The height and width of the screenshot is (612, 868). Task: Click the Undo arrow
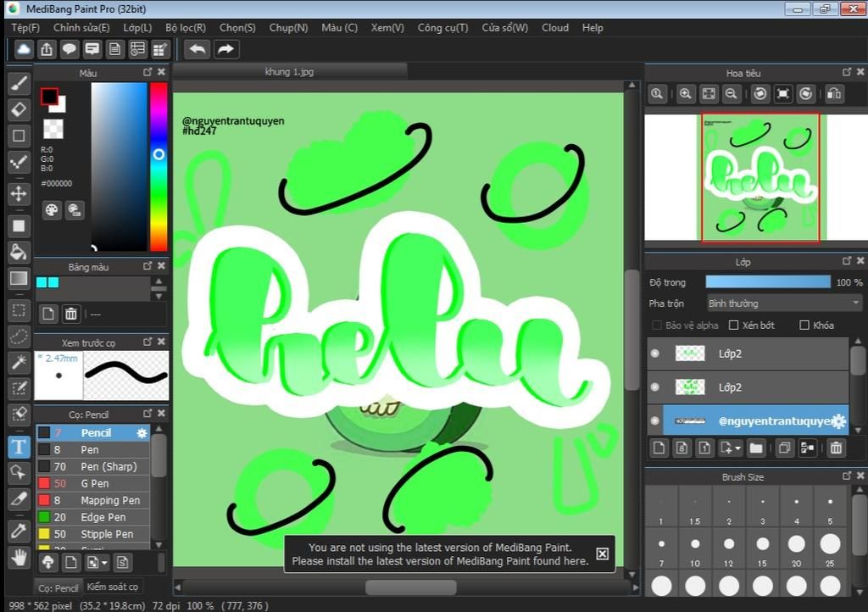pyautogui.click(x=198, y=49)
